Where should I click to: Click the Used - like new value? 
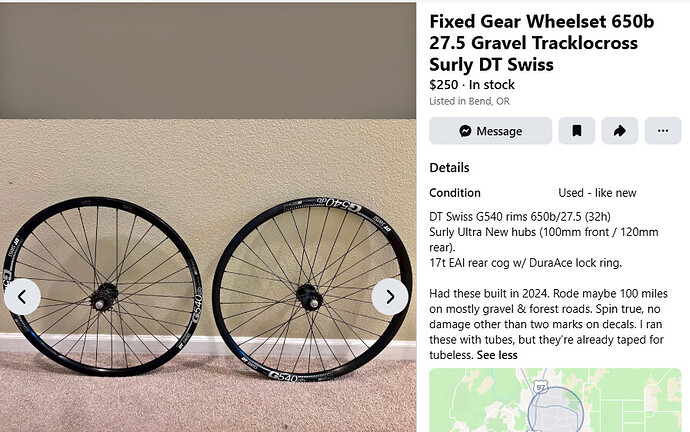(x=597, y=193)
